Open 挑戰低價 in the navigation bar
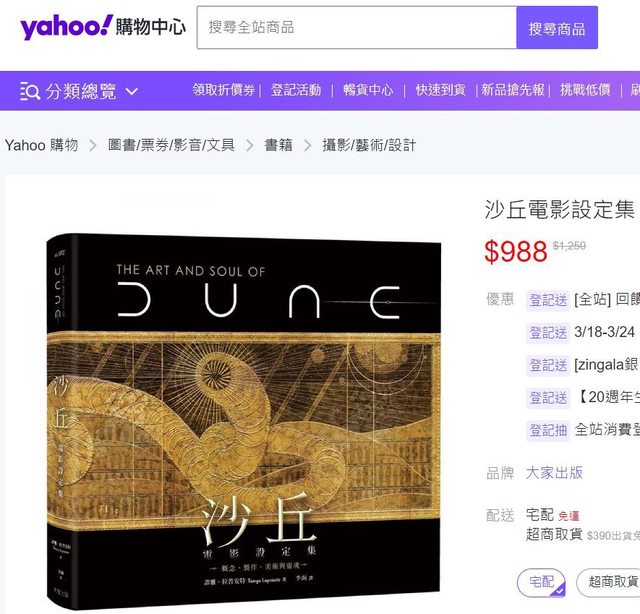Viewport: 640px width, 614px height. click(585, 90)
